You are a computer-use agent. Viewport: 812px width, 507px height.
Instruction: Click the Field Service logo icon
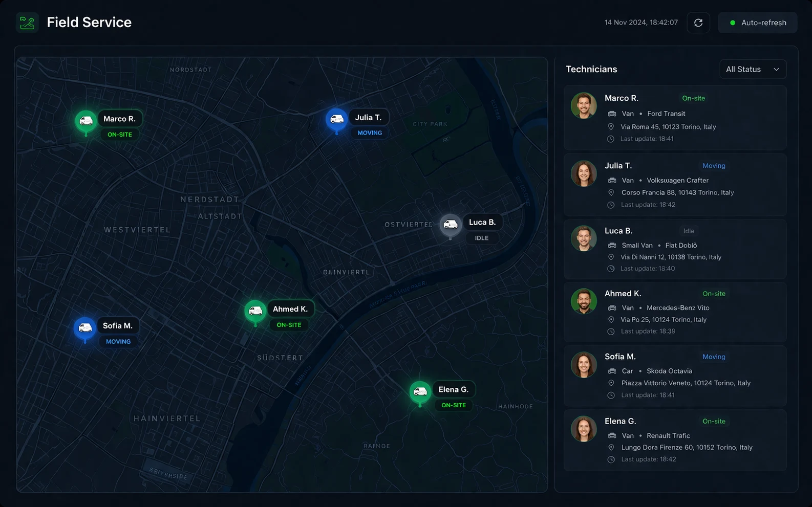pos(27,23)
